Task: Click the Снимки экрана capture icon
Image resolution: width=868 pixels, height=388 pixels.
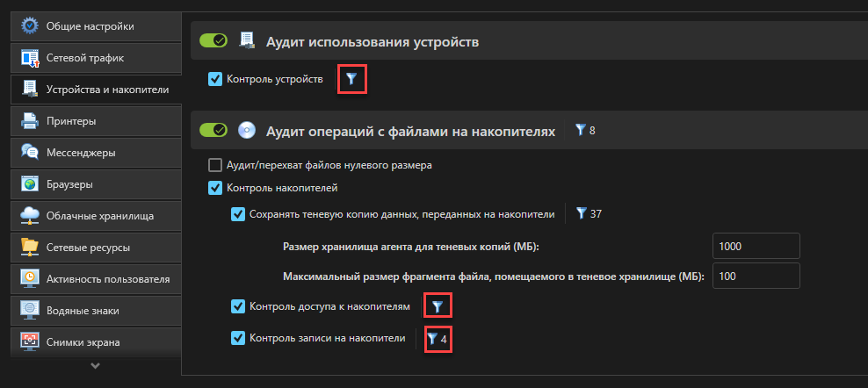Action: [29, 341]
